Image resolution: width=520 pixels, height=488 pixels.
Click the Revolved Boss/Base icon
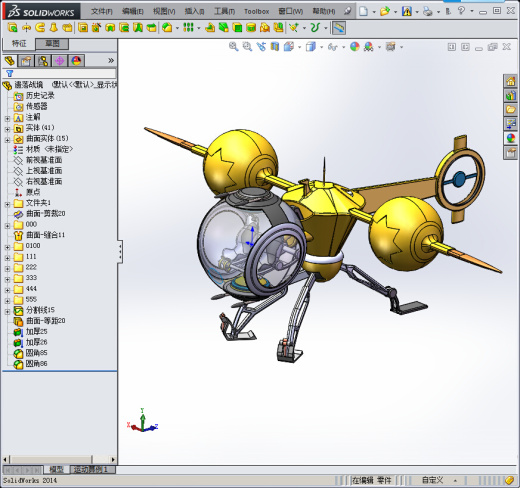[x=26, y=28]
